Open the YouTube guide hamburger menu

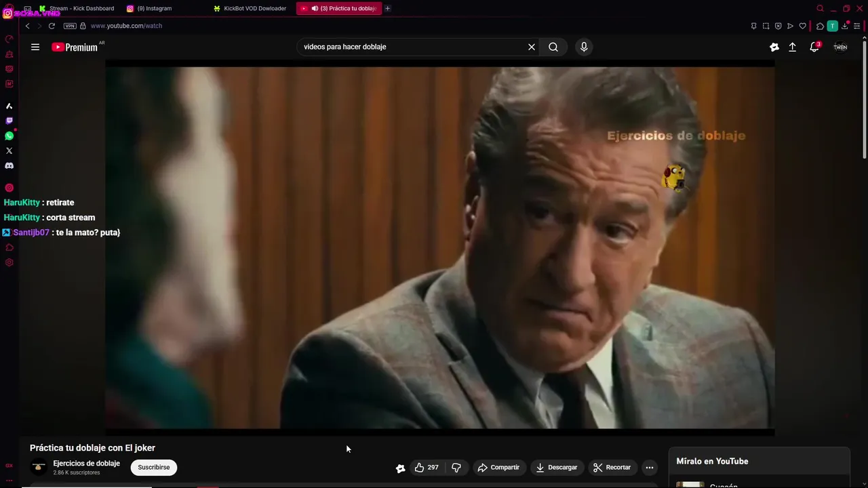[x=35, y=47]
